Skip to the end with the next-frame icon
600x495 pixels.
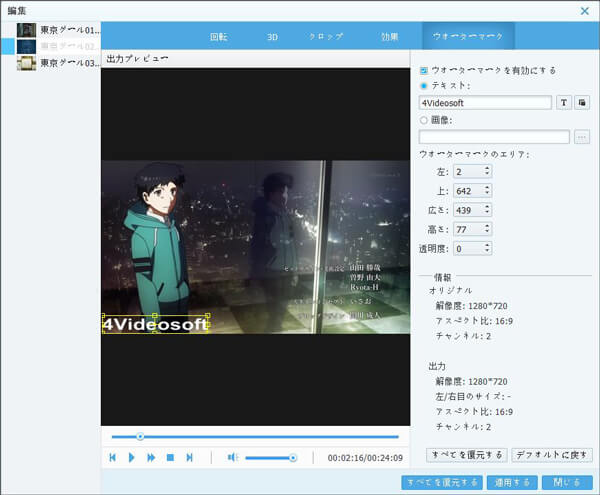(x=189, y=457)
